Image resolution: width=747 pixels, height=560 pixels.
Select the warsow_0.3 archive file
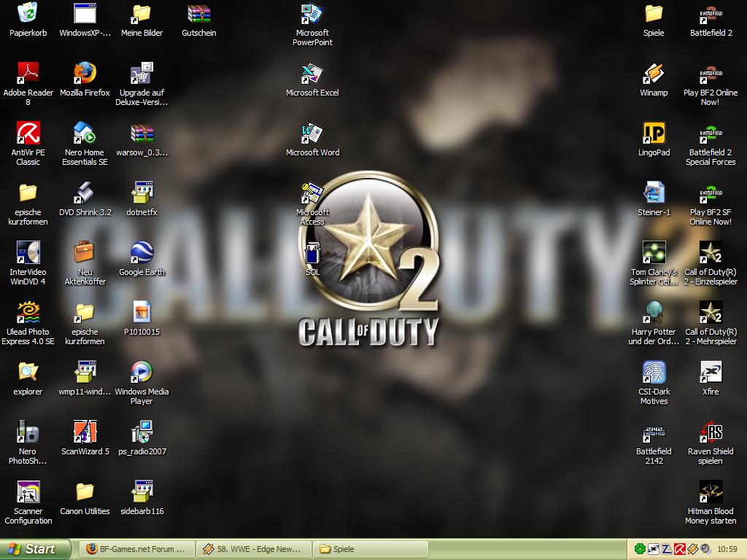point(142,133)
